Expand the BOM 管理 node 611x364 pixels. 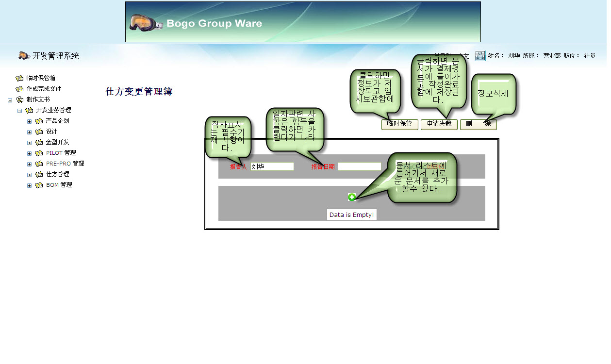pyautogui.click(x=29, y=185)
